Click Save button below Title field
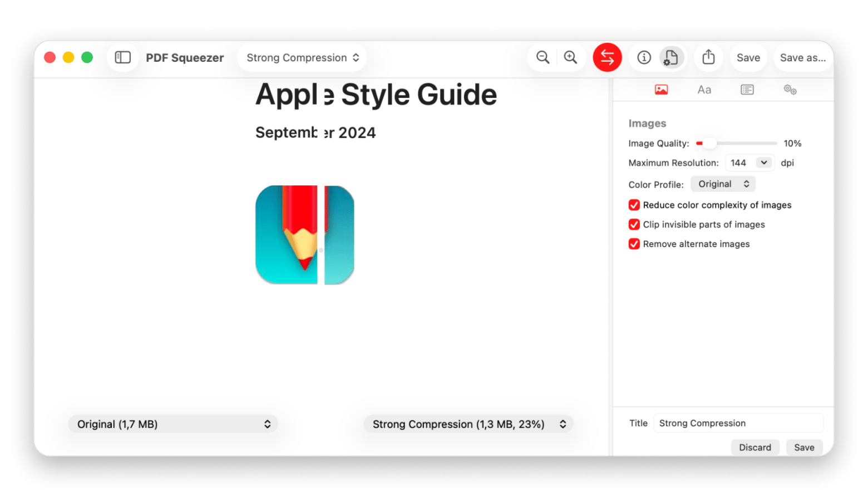 804,448
